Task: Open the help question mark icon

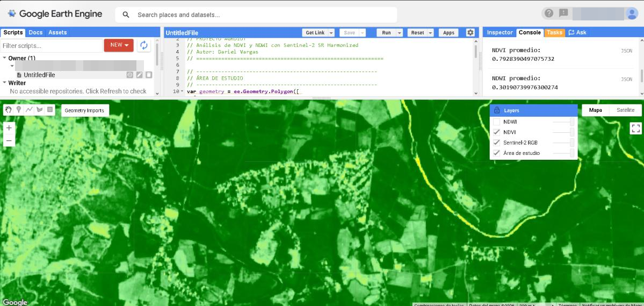Action: 549,13
